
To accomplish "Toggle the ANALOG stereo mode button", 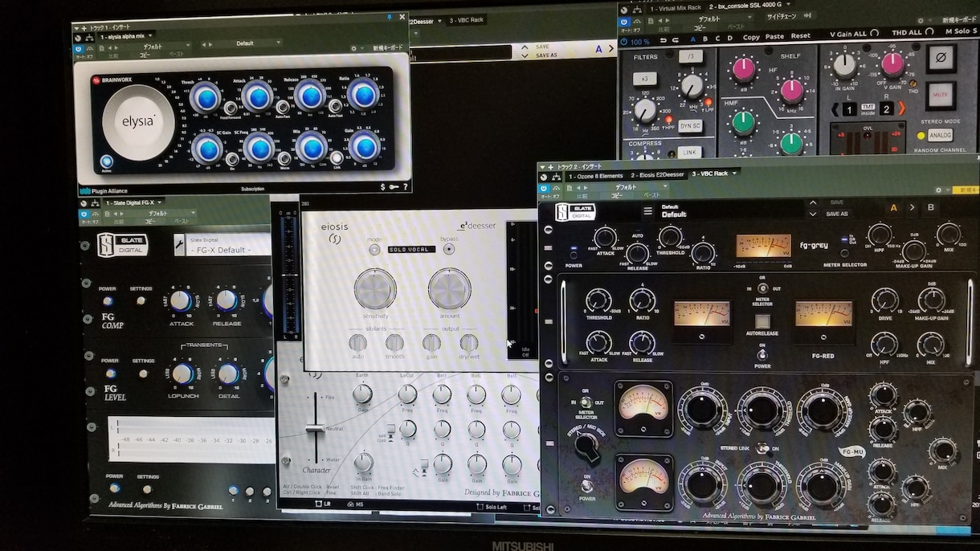I will [941, 136].
